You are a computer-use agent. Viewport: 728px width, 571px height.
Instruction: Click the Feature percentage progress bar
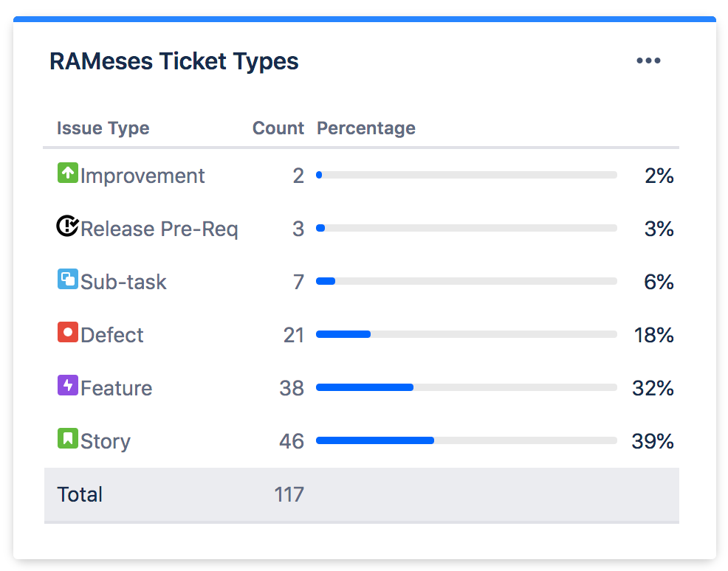click(467, 387)
